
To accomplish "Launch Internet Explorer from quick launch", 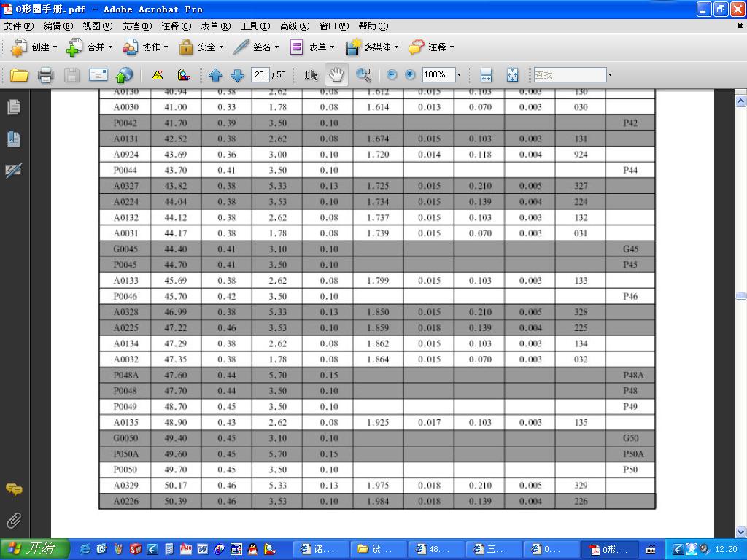I will 85,549.
